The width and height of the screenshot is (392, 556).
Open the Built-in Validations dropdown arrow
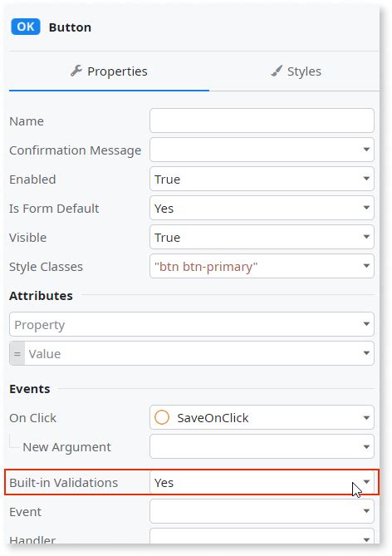click(x=366, y=482)
